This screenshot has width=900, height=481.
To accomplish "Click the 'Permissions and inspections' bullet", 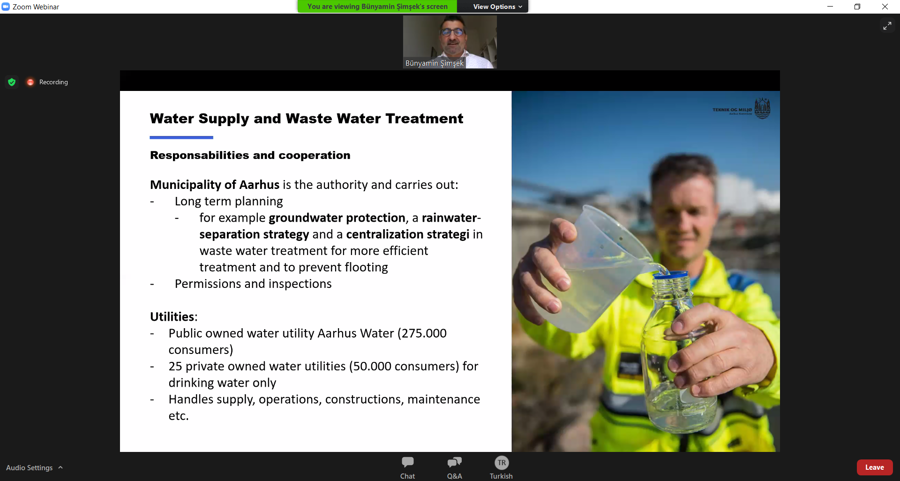I will click(x=253, y=284).
